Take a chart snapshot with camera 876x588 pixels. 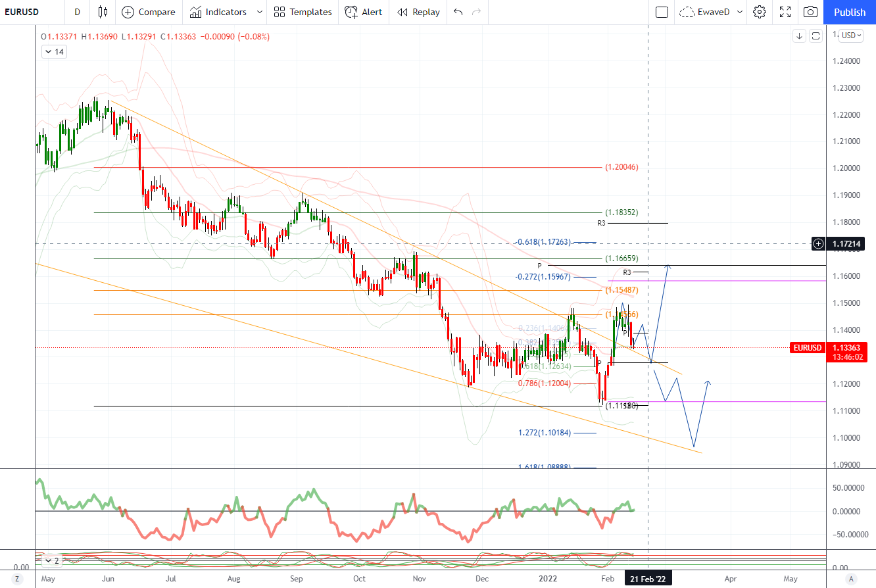[x=811, y=12]
